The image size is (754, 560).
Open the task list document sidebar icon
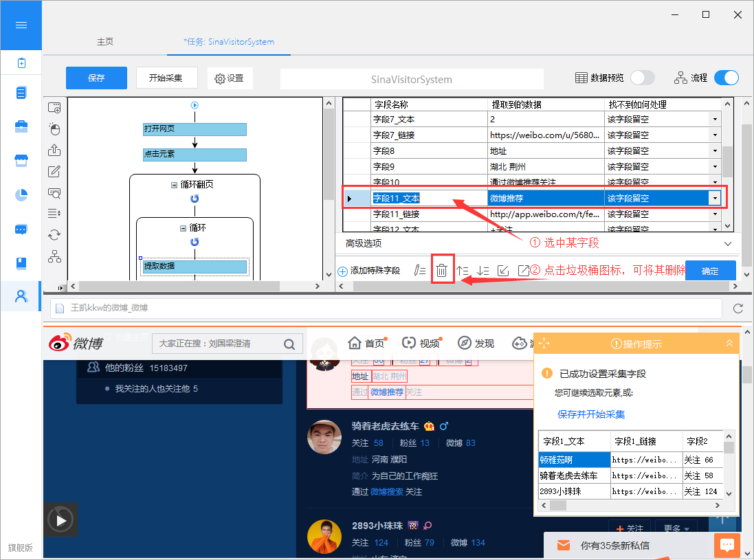21,92
